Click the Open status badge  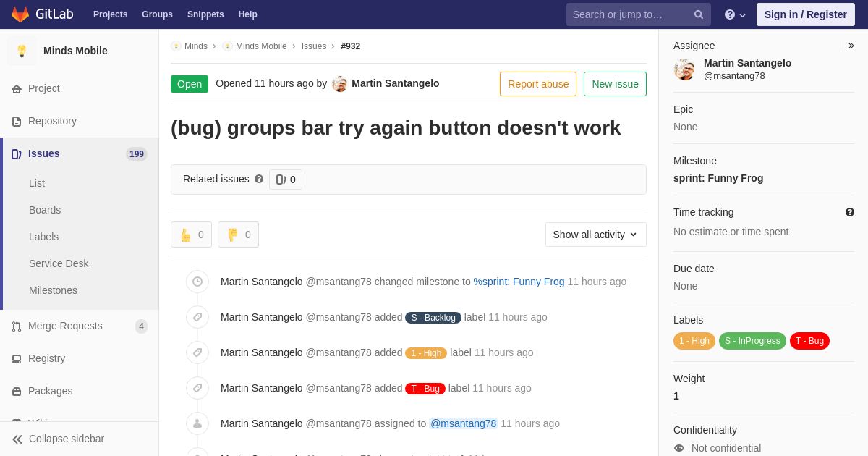click(x=190, y=84)
